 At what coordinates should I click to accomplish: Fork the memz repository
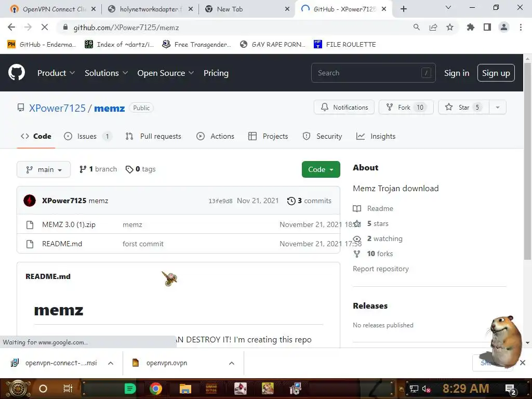pyautogui.click(x=406, y=107)
